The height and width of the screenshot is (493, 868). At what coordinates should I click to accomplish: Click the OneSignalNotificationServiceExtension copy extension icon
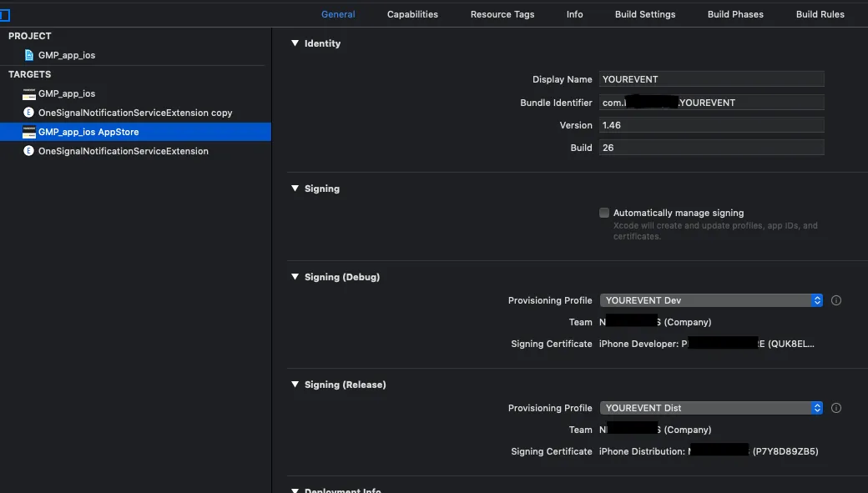[28, 113]
